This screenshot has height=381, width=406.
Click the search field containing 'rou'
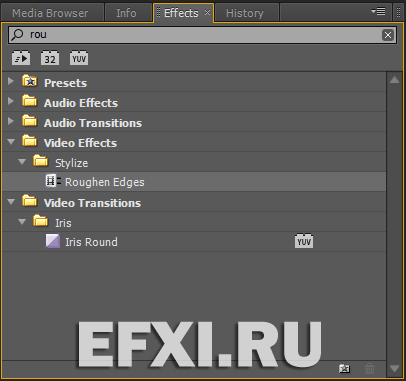pyautogui.click(x=202, y=35)
